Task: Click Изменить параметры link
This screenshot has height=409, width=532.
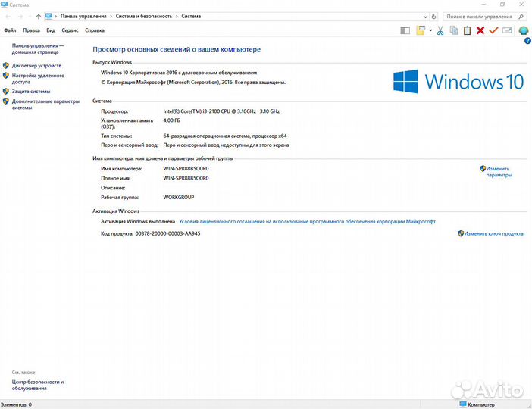Action: coord(499,172)
